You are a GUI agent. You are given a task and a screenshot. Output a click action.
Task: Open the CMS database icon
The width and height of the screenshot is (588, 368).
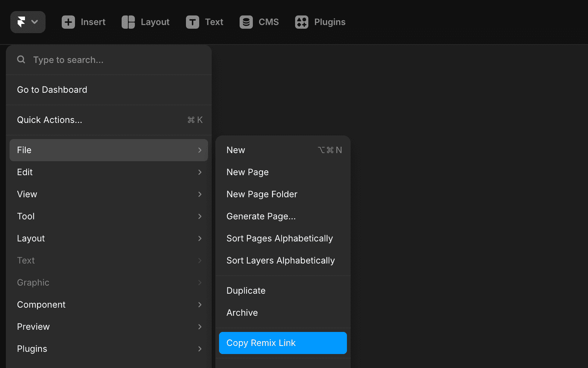(246, 22)
